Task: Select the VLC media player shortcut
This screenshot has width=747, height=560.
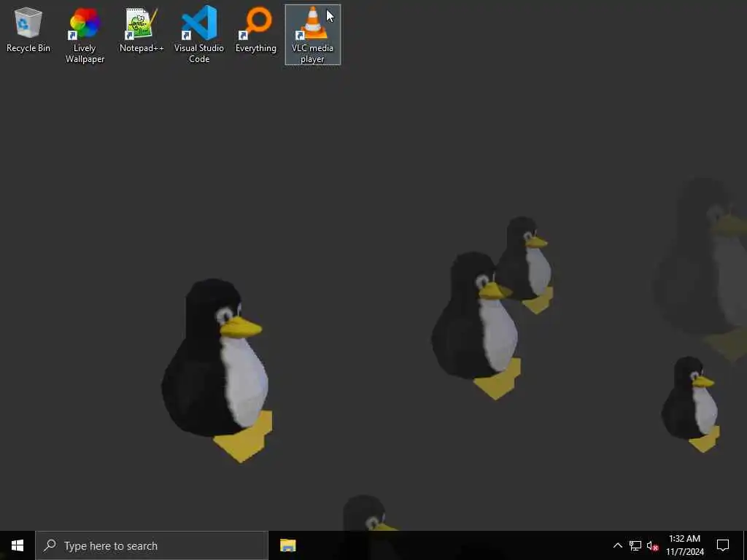Action: pos(312,35)
